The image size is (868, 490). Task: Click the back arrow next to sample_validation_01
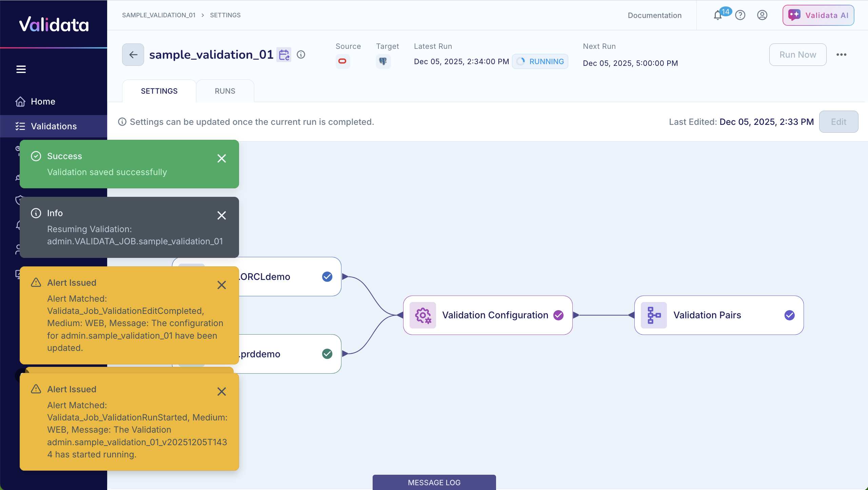[133, 55]
